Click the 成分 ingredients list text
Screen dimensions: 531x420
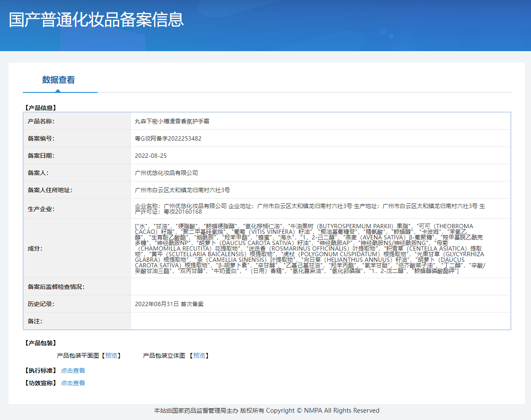(310, 248)
